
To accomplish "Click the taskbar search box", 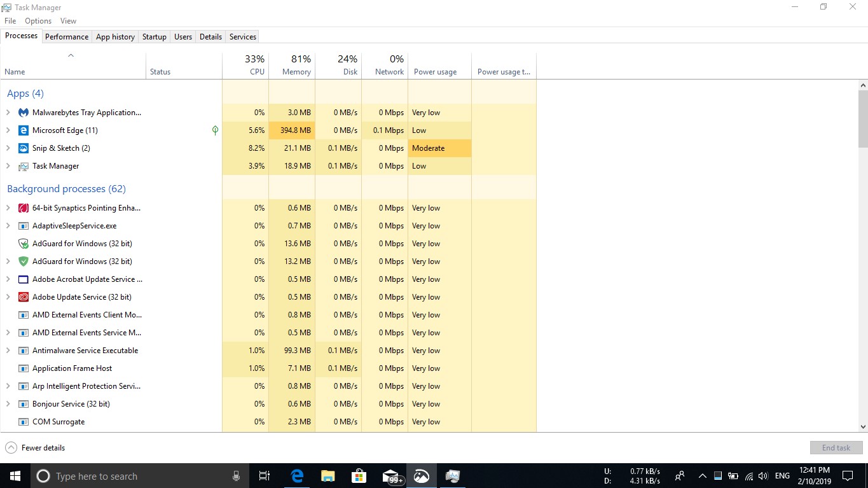I will pos(140,476).
